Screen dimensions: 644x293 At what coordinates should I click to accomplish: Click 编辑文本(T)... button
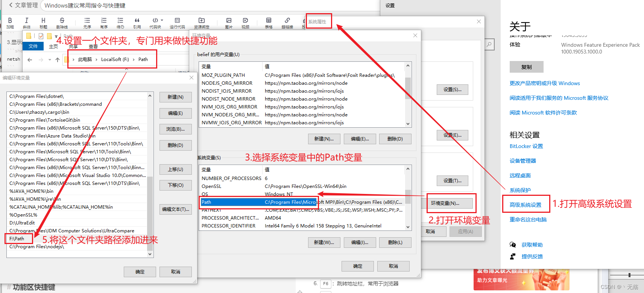176,209
